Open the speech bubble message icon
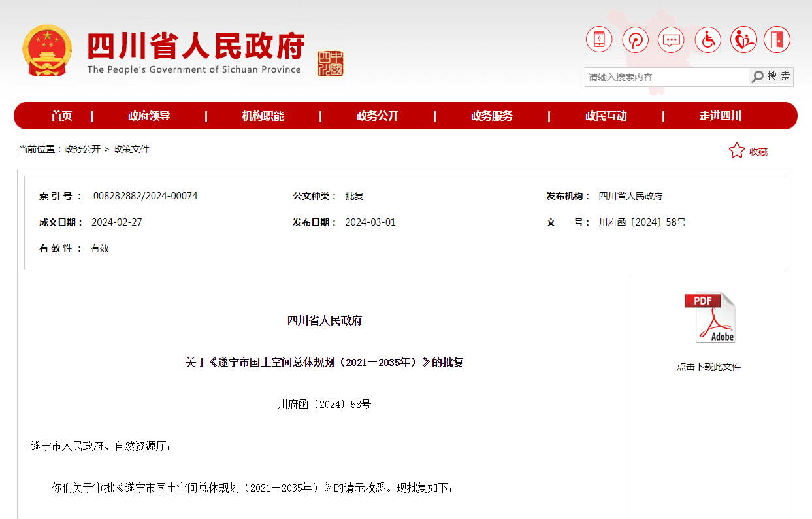The height and width of the screenshot is (519, 812). pos(671,40)
